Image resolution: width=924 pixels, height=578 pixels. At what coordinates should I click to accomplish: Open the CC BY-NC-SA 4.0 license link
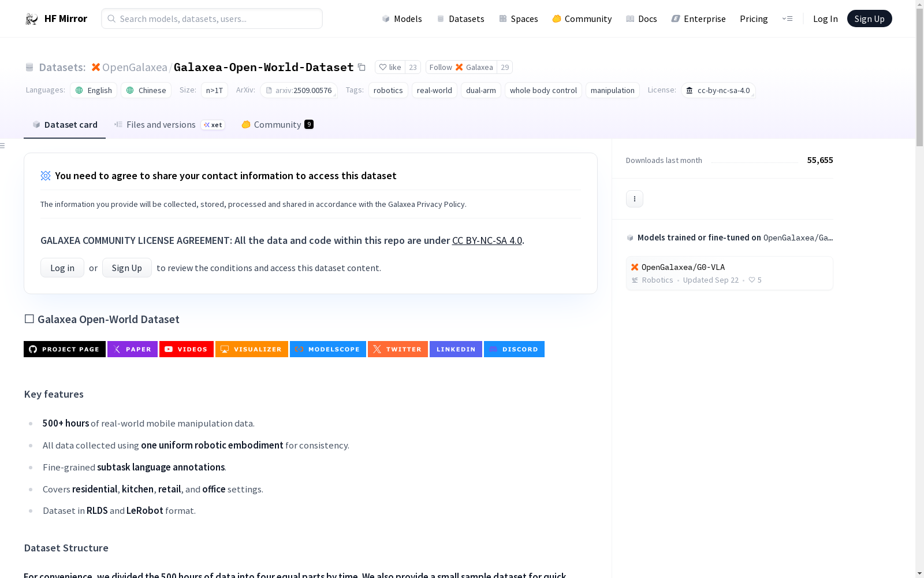487,240
